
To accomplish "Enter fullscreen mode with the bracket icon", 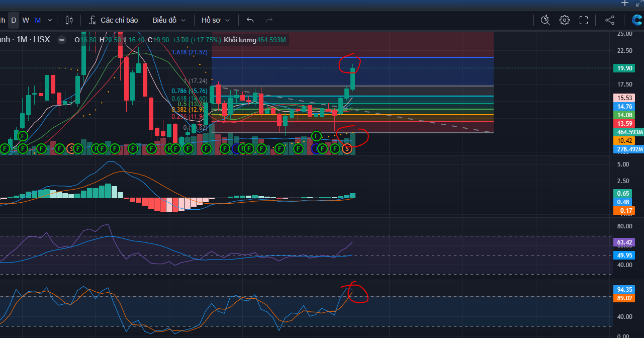I will click(x=584, y=20).
